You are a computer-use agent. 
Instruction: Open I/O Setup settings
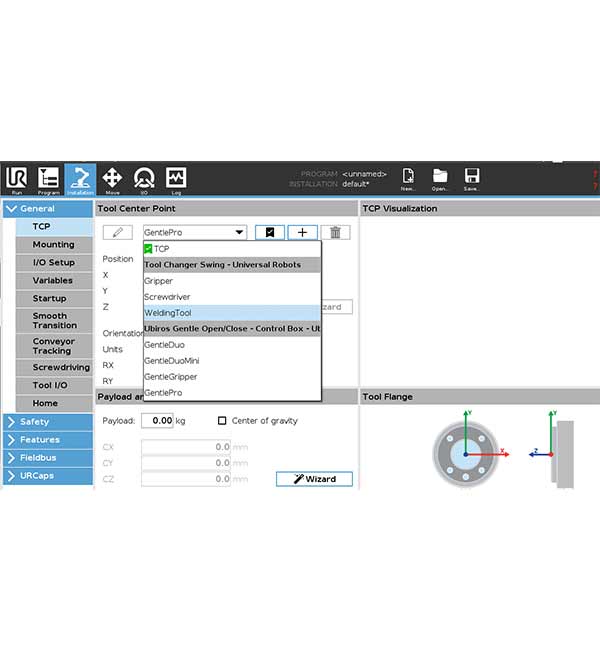pos(54,262)
